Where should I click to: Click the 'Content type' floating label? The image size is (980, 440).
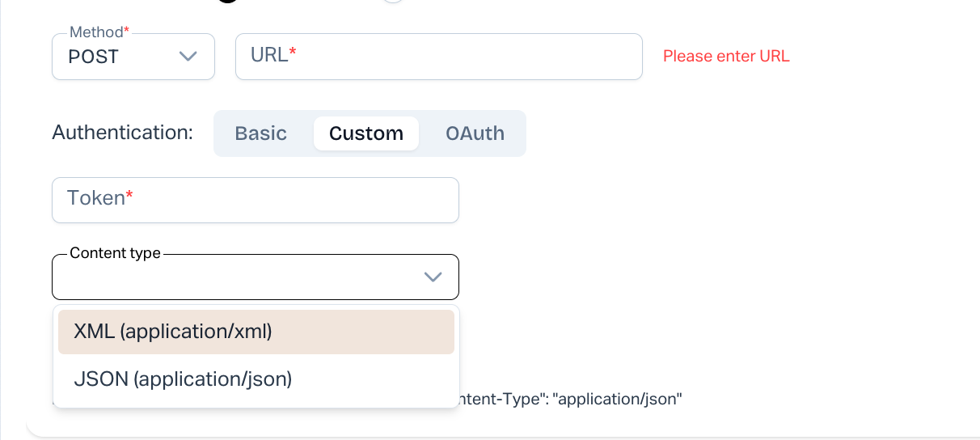115,253
